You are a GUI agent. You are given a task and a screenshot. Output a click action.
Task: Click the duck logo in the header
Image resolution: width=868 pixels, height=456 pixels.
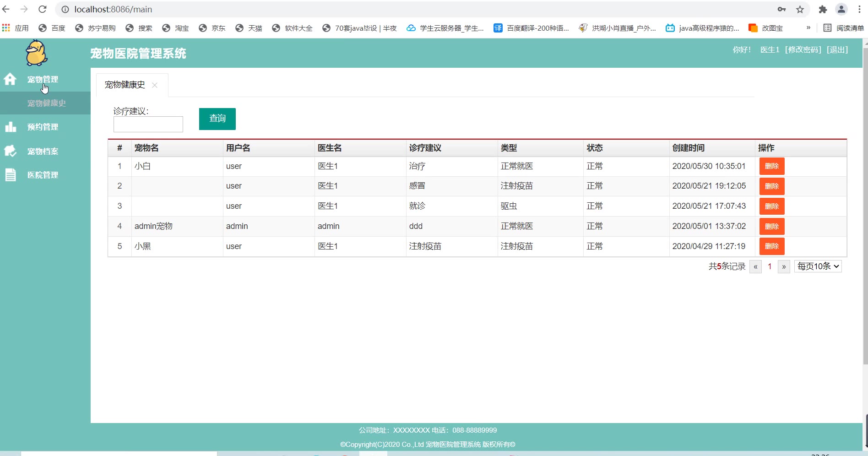36,53
